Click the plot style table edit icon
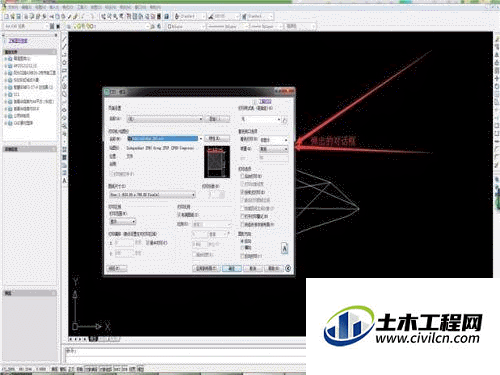The height and width of the screenshot is (375, 500). pos(285,120)
